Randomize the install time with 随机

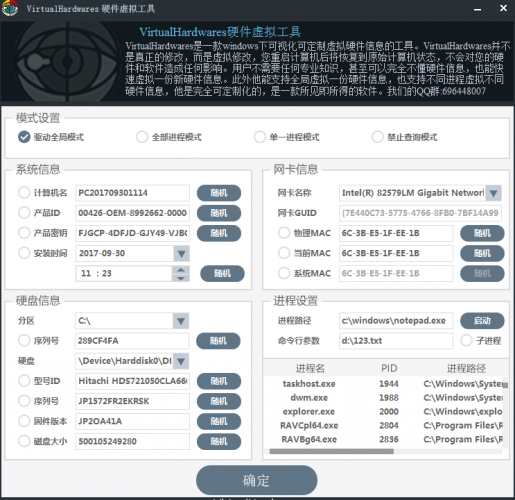[222, 274]
